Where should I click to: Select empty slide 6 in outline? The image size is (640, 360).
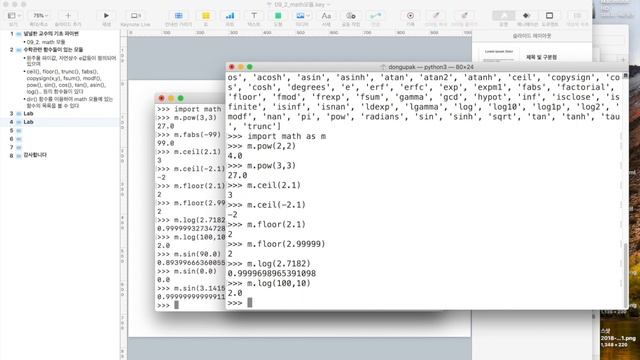(x=60, y=139)
